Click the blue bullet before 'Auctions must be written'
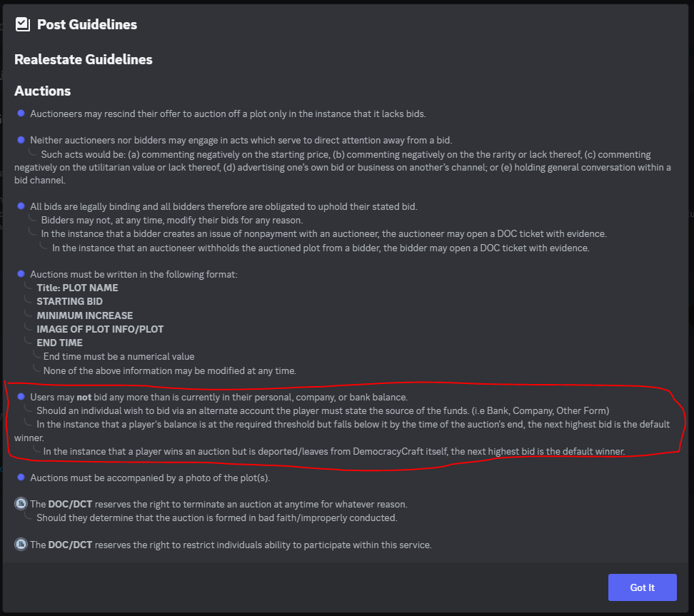Viewport: 694px width, 616px height. point(21,274)
